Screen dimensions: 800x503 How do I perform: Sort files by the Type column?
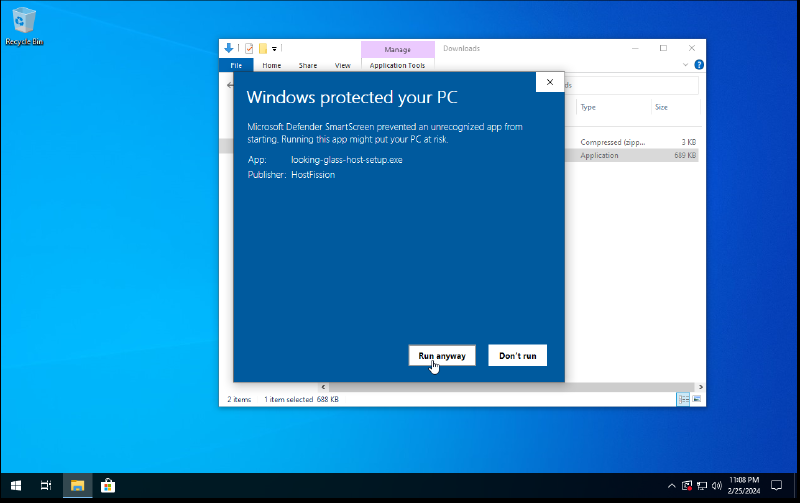pos(588,107)
